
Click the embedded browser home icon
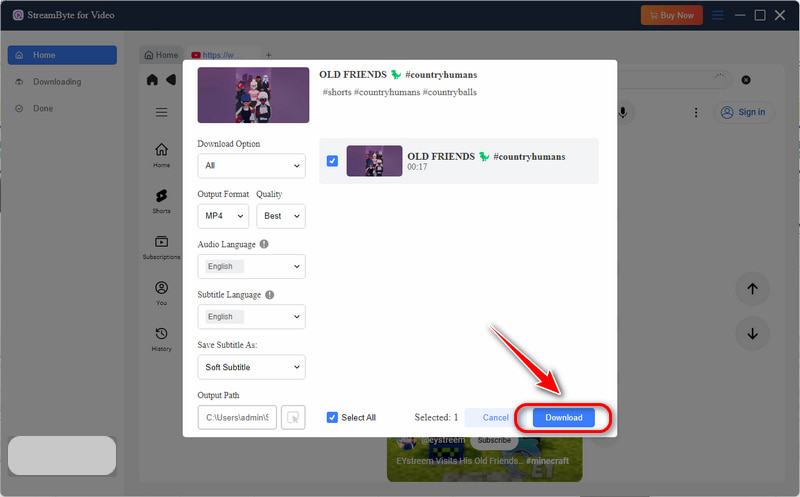click(152, 80)
